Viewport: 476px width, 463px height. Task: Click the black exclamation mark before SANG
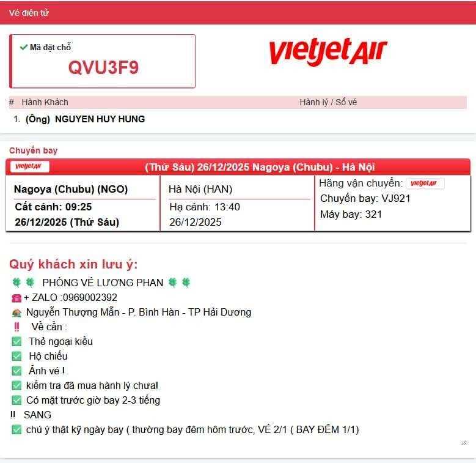[13, 415]
